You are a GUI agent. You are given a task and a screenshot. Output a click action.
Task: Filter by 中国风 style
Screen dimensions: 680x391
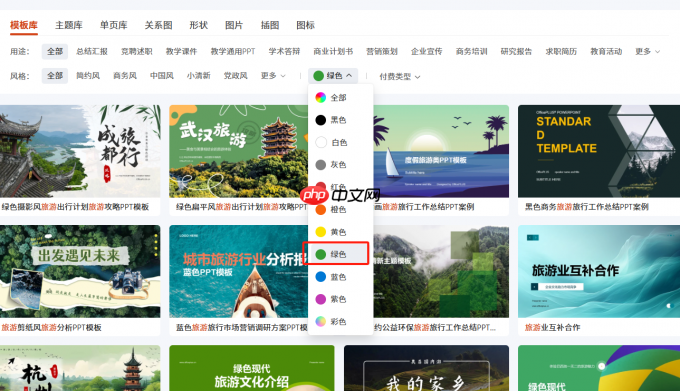[x=162, y=76]
